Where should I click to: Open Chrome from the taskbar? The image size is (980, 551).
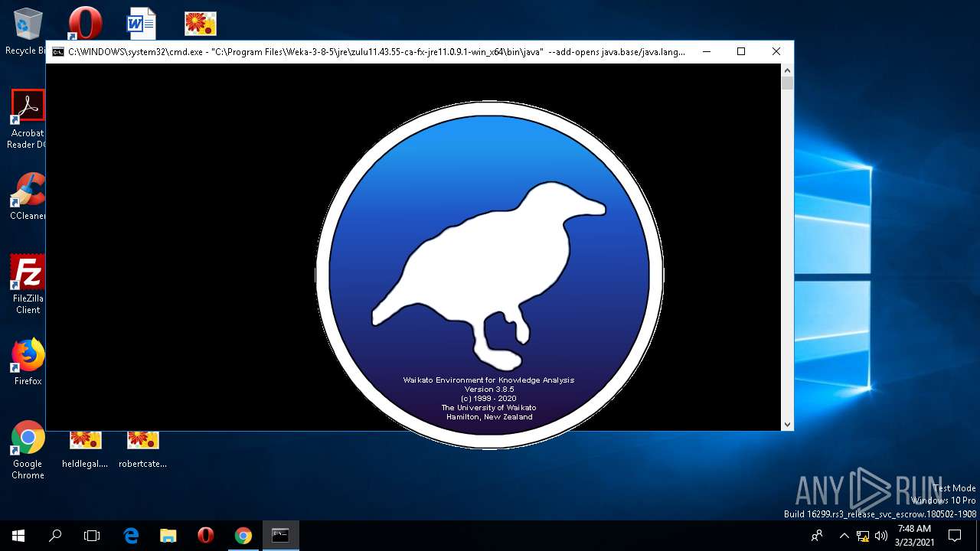tap(243, 536)
